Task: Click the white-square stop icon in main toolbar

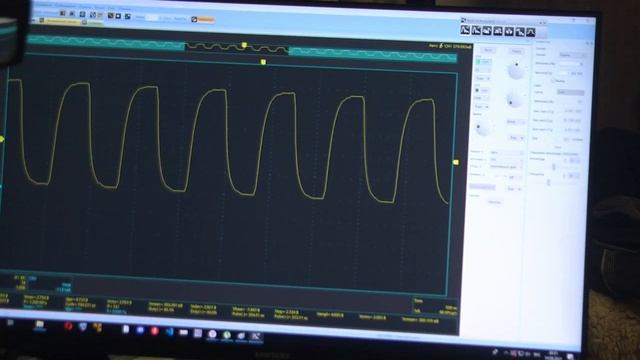Action: [x=118, y=16]
